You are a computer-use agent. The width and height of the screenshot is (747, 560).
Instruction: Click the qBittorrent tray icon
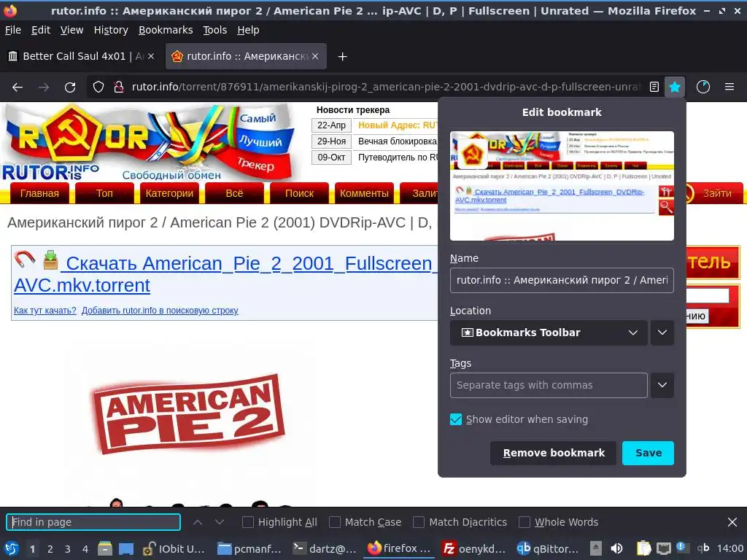[x=703, y=548]
